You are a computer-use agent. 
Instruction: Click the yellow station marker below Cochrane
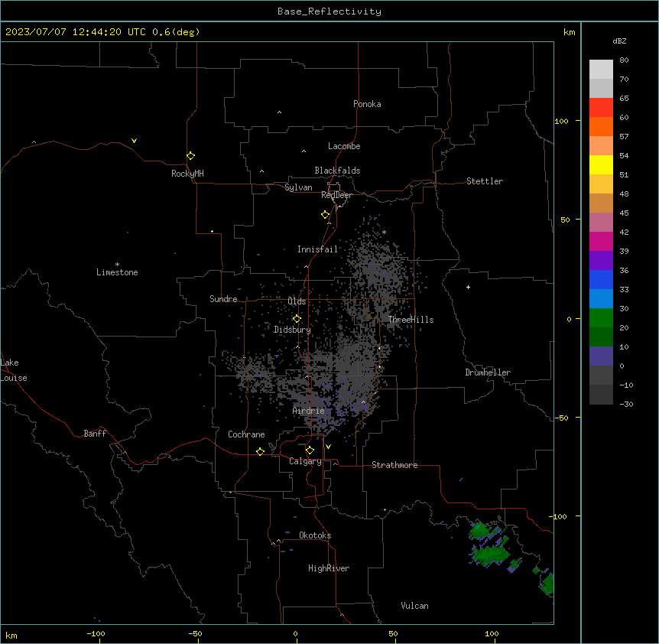pyautogui.click(x=260, y=451)
